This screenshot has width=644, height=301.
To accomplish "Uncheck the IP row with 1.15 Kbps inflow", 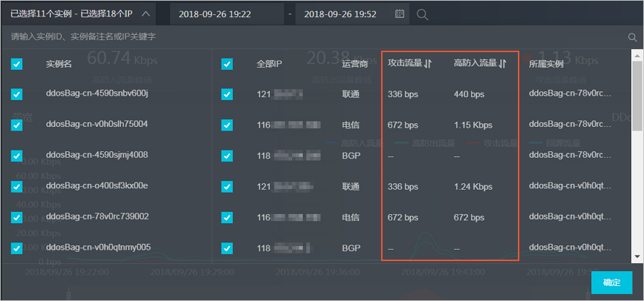I will click(x=227, y=126).
